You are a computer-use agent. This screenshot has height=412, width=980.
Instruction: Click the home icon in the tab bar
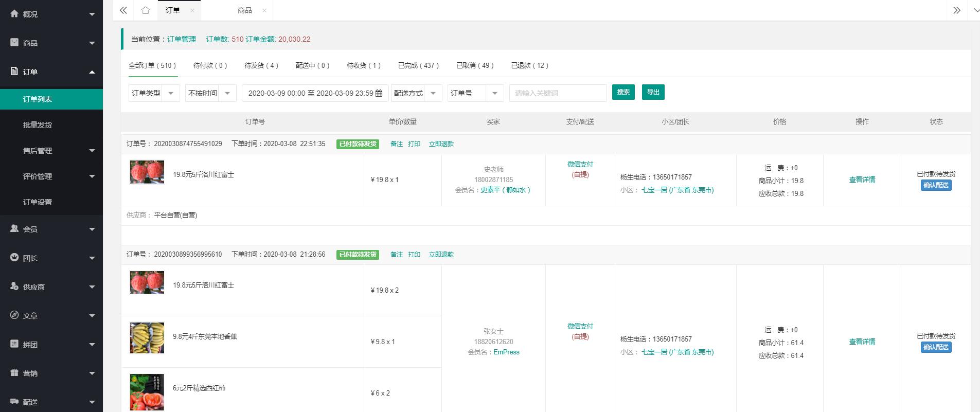pyautogui.click(x=146, y=10)
